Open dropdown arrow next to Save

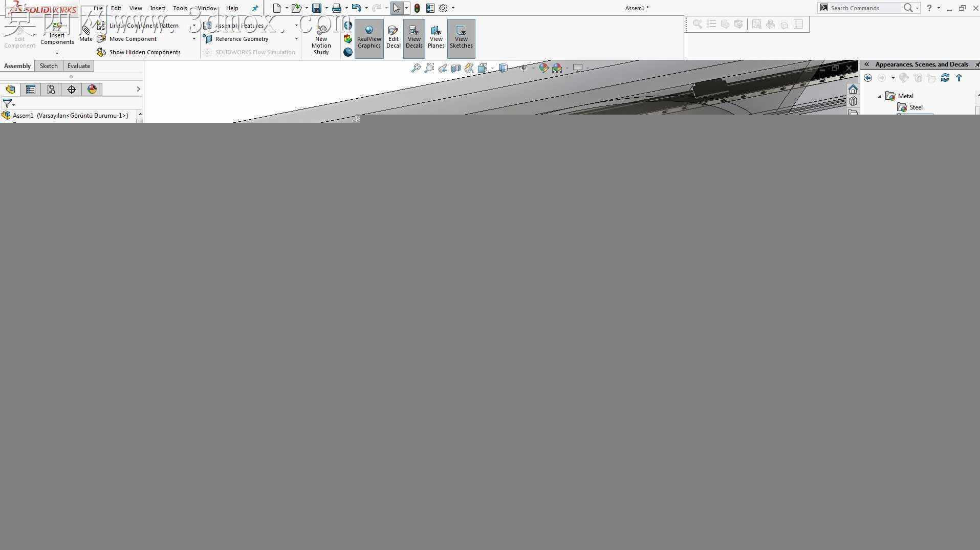pos(326,8)
